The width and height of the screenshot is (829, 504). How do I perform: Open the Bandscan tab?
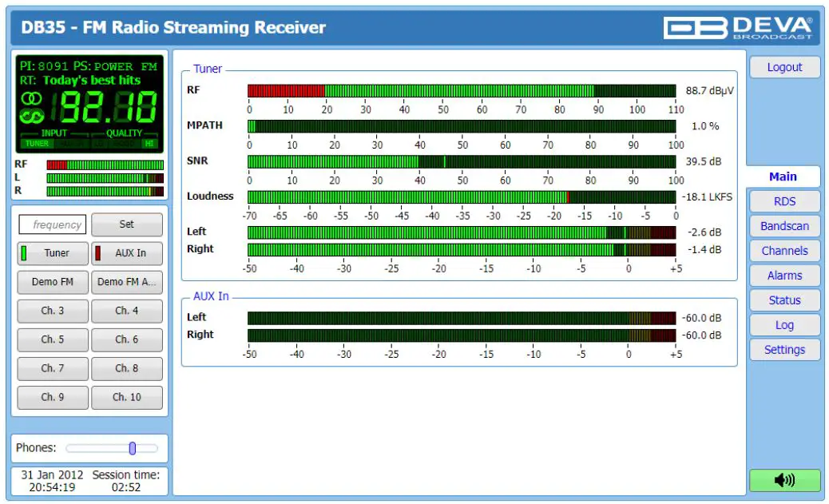tap(784, 226)
